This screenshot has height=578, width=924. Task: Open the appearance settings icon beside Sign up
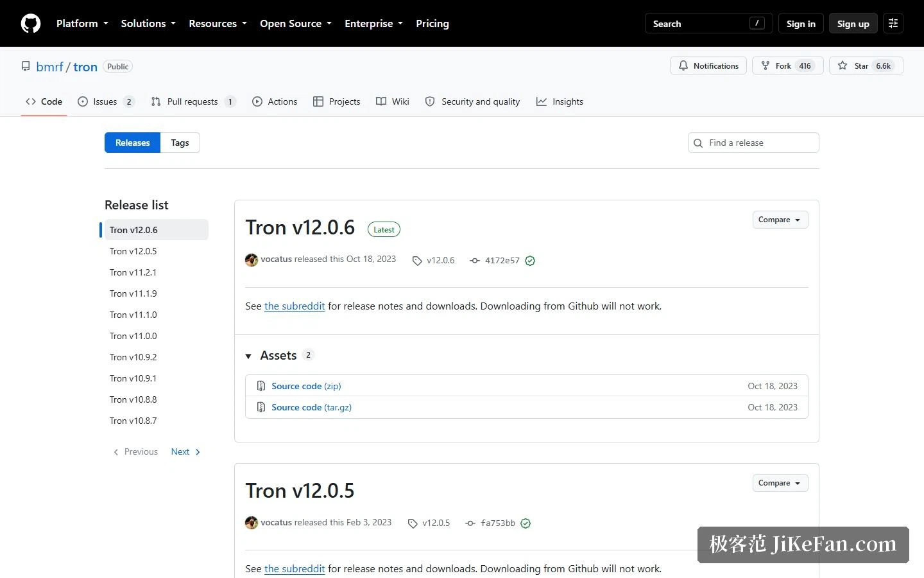[893, 23]
